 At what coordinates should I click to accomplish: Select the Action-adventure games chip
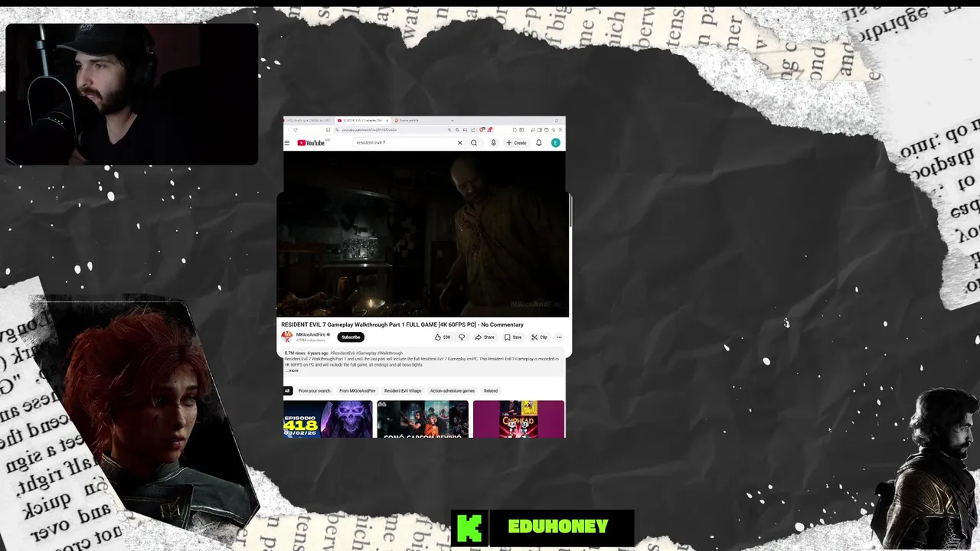click(452, 391)
